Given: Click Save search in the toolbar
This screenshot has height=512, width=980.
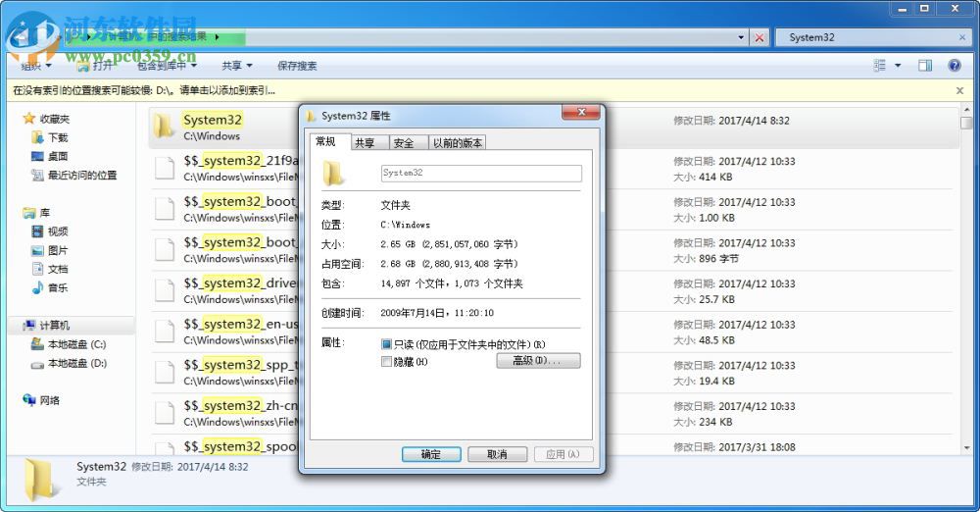Looking at the screenshot, I should coord(297,65).
